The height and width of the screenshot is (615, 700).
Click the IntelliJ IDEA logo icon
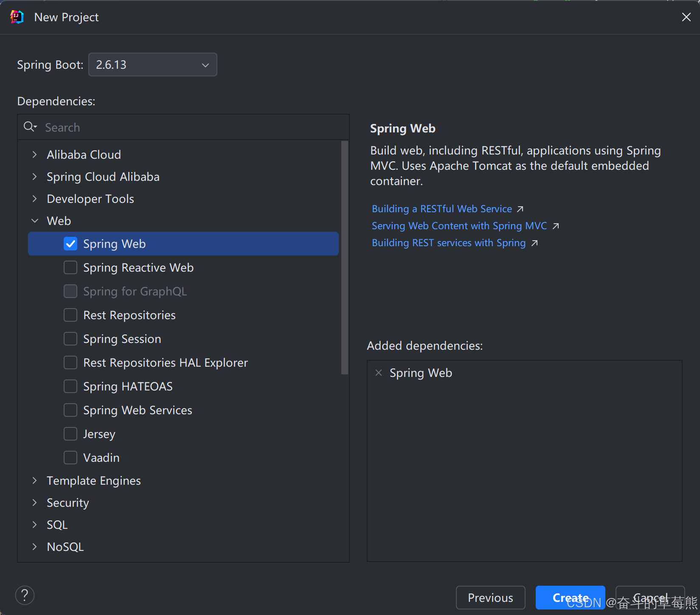[17, 17]
